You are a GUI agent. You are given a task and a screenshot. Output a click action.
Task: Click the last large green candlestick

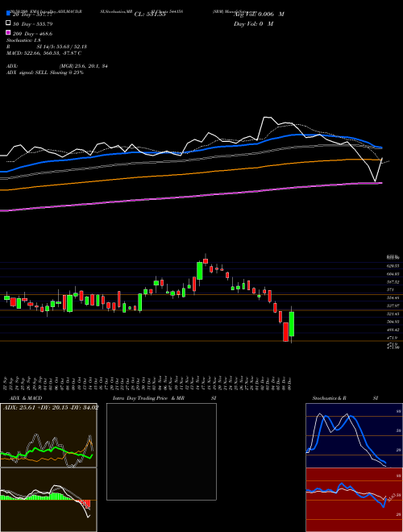[292, 324]
